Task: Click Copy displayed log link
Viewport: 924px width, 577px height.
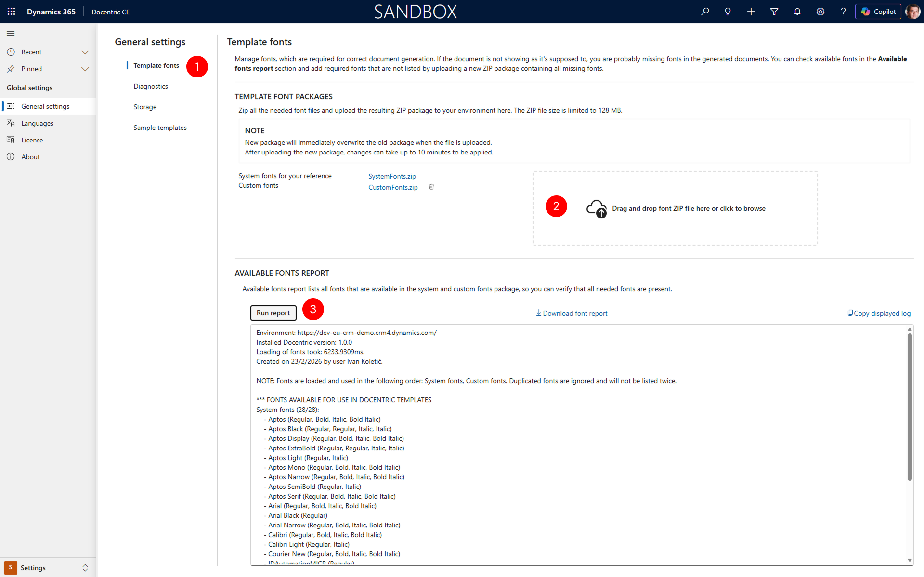Action: coord(879,313)
